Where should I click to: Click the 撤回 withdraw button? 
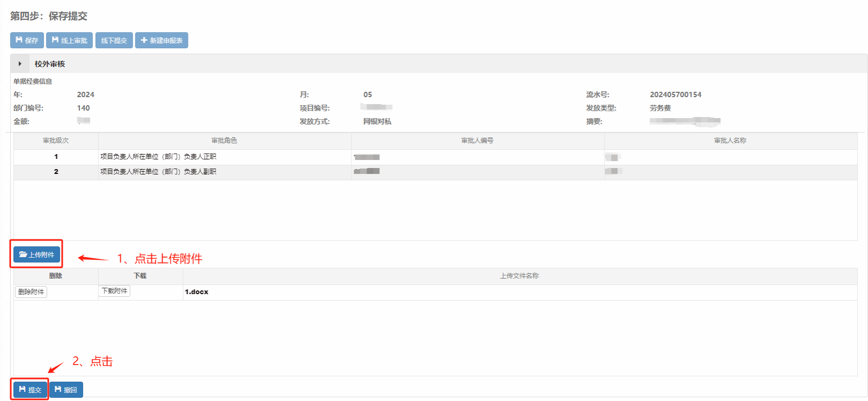click(66, 390)
